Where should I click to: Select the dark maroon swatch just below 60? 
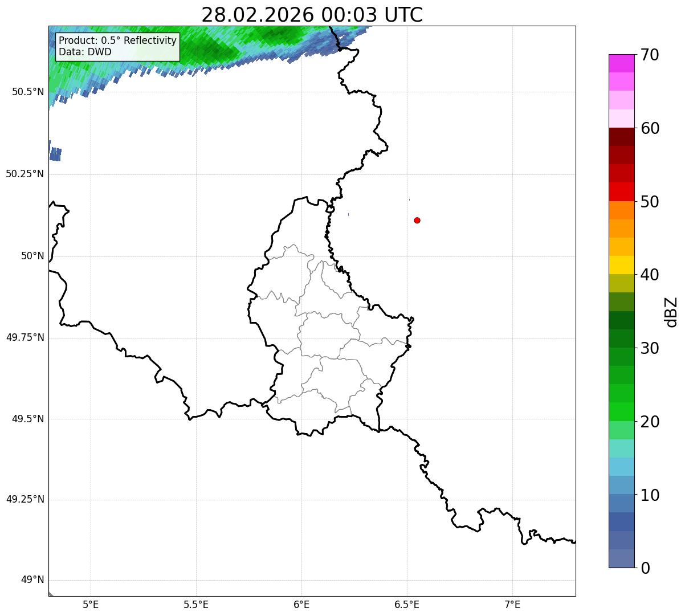(x=621, y=137)
